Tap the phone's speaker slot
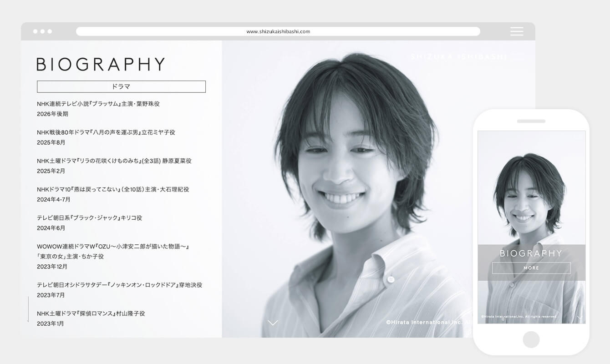The width and height of the screenshot is (610, 364). (531, 121)
